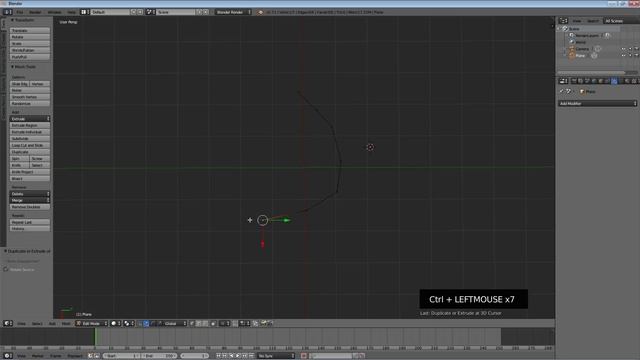The image size is (640, 360).
Task: Open the Marker menu in timeline header
Action: [38, 356]
